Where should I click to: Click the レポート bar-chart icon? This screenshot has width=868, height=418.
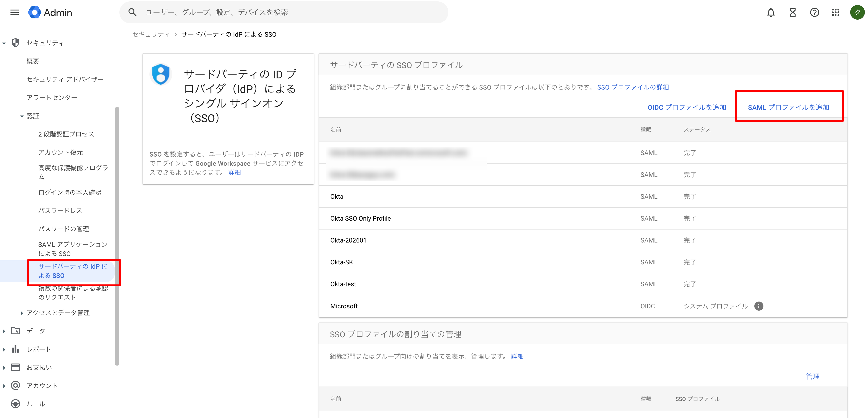point(15,349)
